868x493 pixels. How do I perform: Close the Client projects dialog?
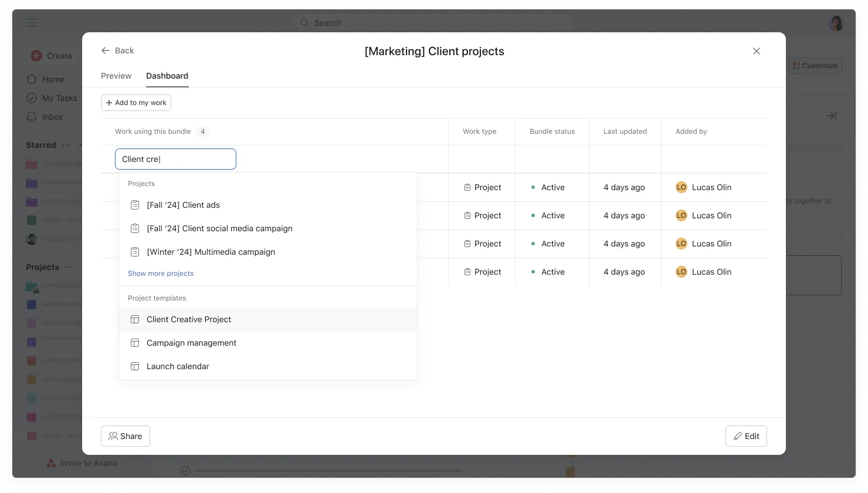click(x=756, y=51)
